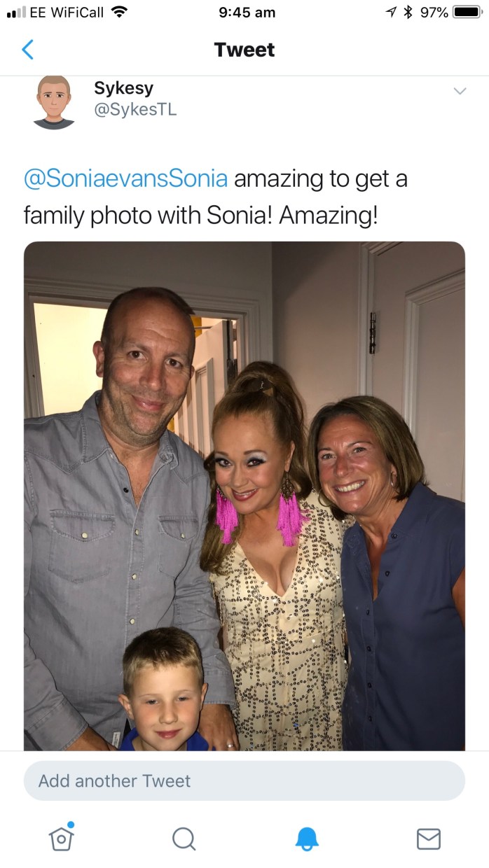Open the Search magnifier tab

click(x=184, y=838)
